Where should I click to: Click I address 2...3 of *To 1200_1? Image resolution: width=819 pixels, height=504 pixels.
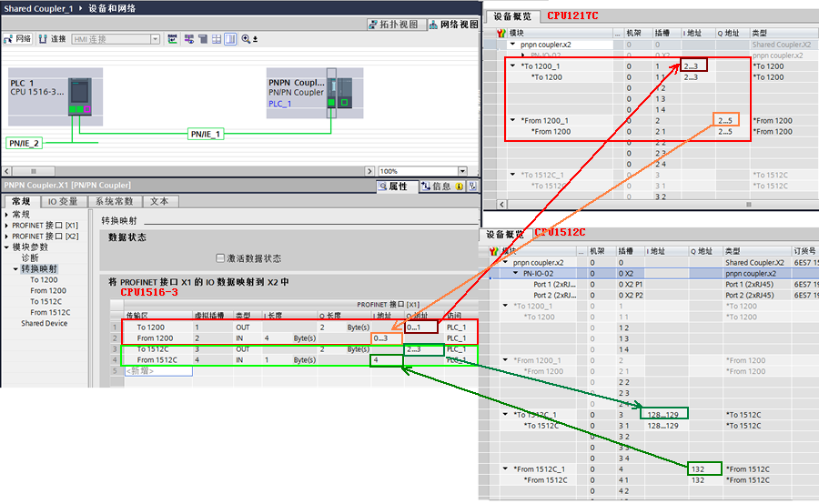(x=693, y=66)
